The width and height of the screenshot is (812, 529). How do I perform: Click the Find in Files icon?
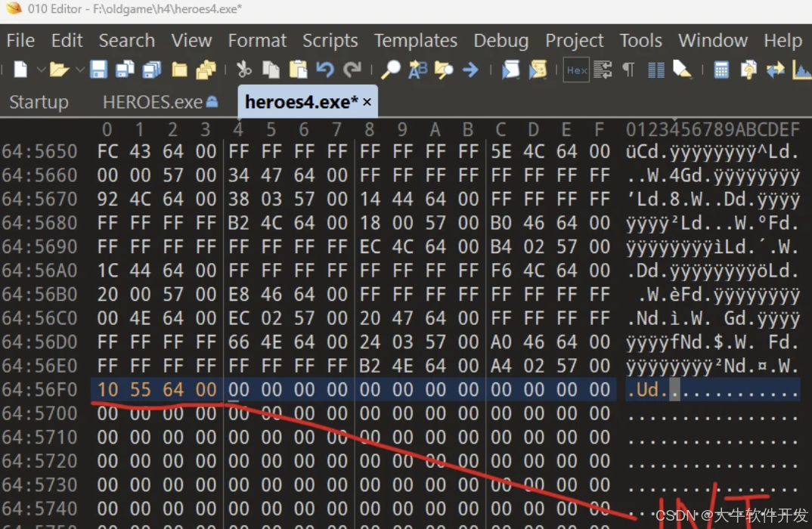point(444,69)
